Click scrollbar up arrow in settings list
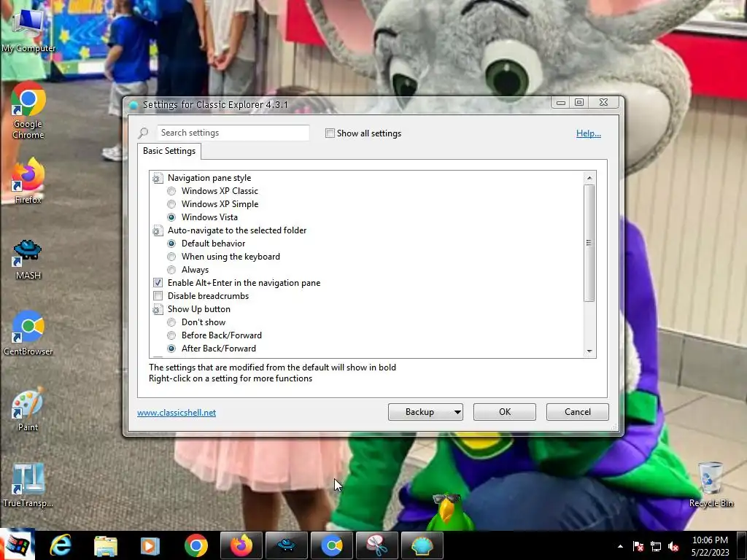This screenshot has width=747, height=560. 589,178
